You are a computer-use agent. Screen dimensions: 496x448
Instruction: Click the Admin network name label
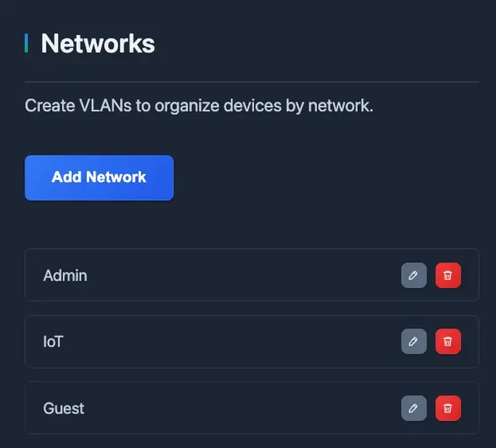pyautogui.click(x=64, y=276)
